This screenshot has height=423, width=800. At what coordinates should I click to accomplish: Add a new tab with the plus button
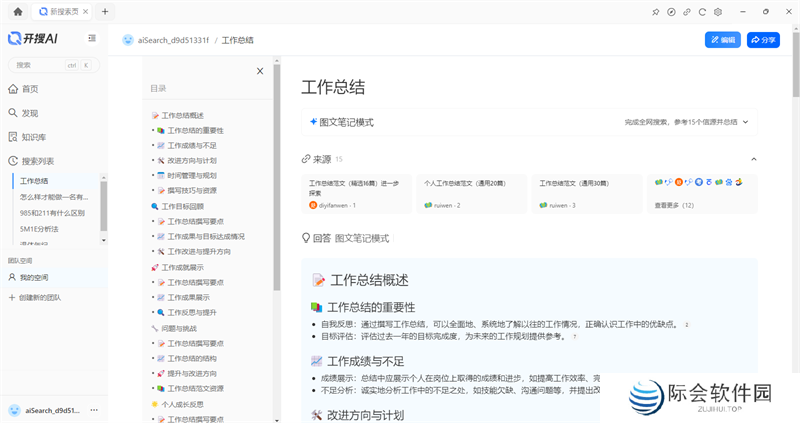point(105,12)
